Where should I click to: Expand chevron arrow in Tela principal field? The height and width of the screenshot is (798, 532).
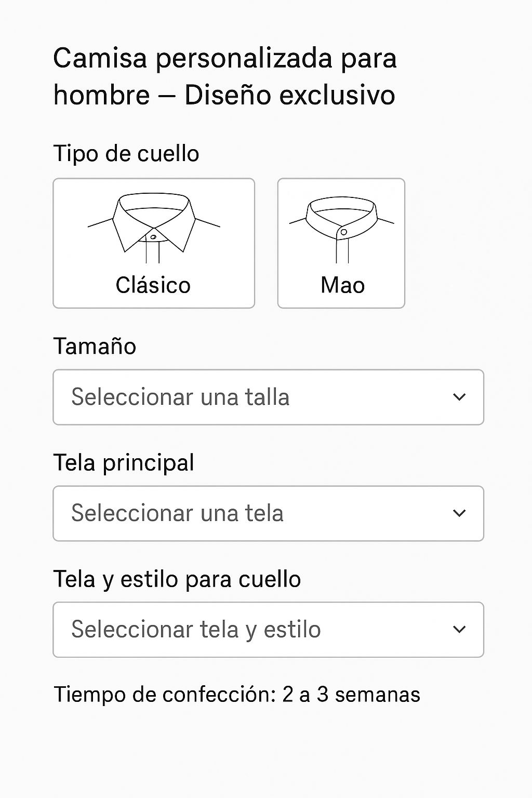coord(459,513)
